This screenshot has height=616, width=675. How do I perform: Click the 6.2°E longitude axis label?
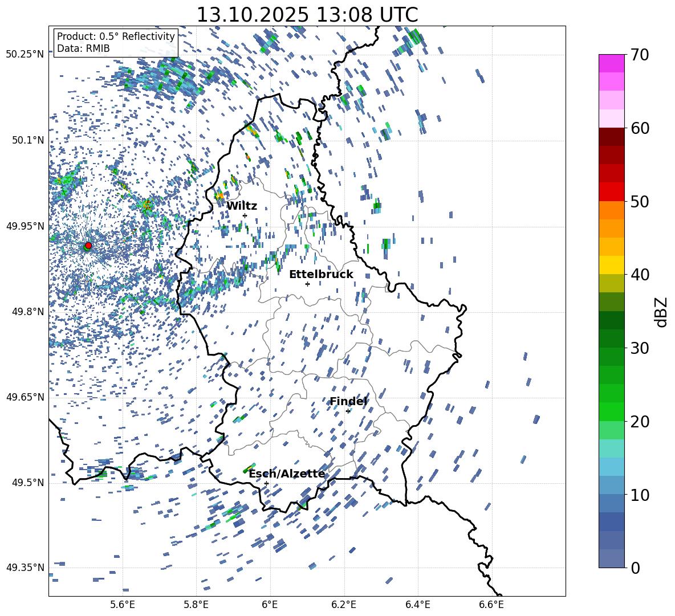(344, 605)
